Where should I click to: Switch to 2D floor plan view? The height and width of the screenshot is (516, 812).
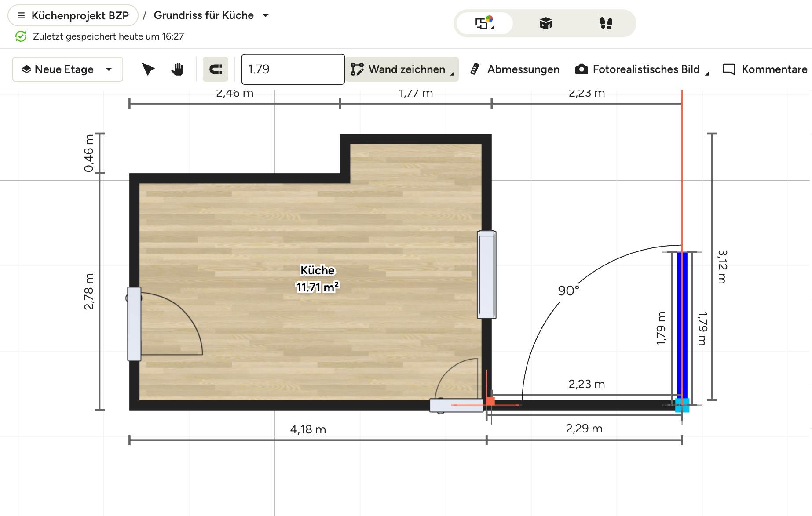484,23
